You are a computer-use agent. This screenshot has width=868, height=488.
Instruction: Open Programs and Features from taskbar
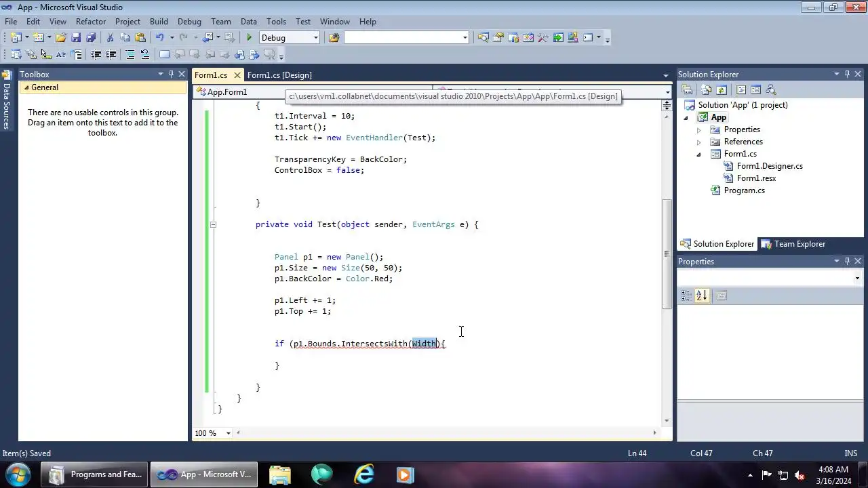click(x=94, y=474)
